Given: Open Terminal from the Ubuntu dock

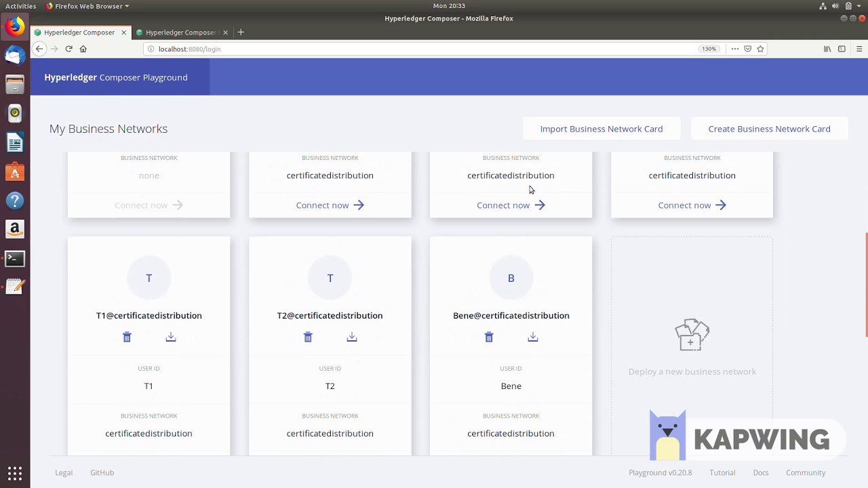Looking at the screenshot, I should tap(15, 258).
